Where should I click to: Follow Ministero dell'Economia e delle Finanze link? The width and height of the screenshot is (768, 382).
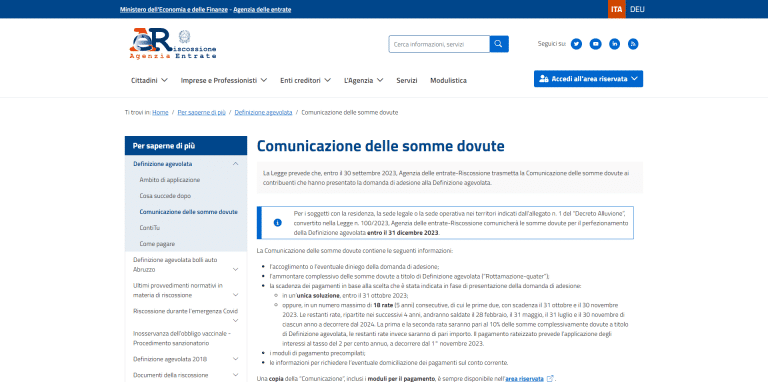click(174, 9)
